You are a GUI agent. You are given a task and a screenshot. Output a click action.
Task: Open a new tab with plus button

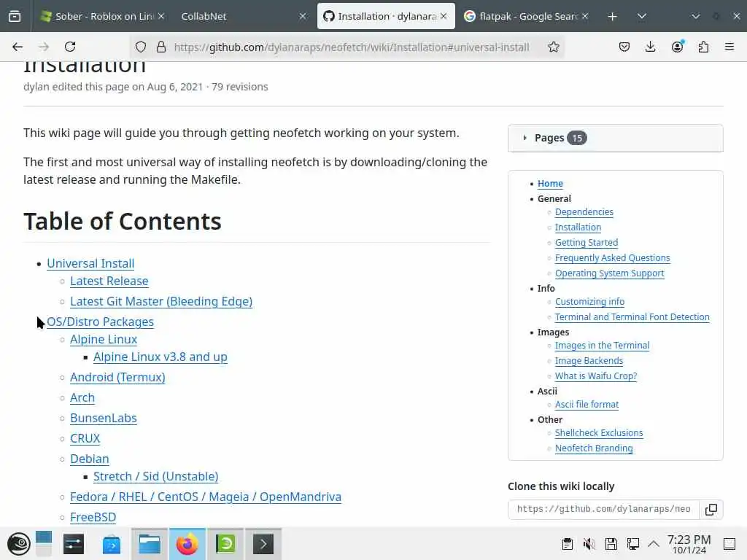pos(612,17)
